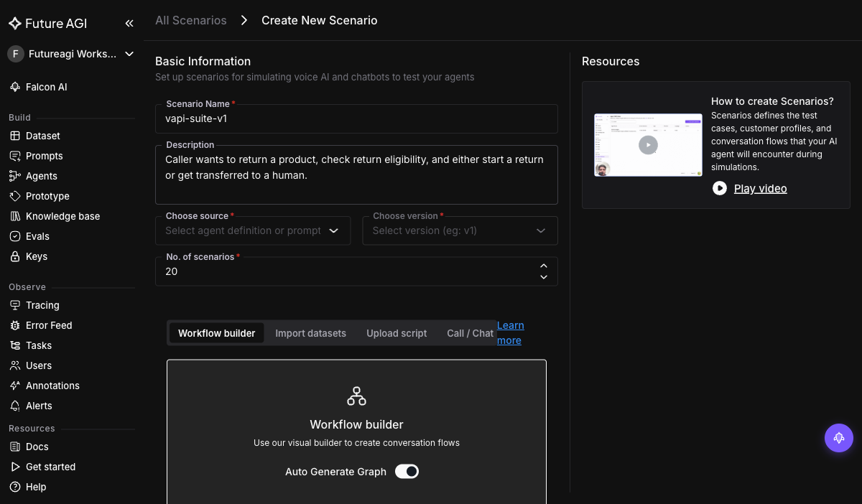Click the No. of scenarios field
Viewport: 862px width, 504px height.
click(356, 271)
